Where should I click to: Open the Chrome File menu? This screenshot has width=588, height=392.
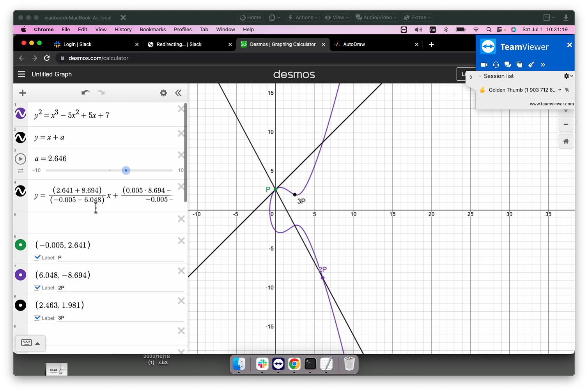(66, 29)
